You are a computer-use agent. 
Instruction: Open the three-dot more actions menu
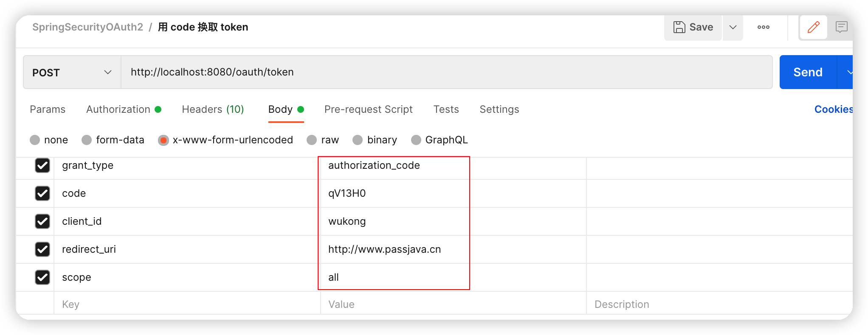(763, 28)
